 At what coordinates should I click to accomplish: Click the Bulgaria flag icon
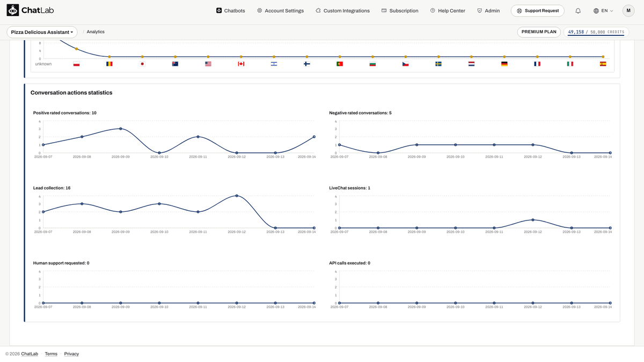(372, 64)
